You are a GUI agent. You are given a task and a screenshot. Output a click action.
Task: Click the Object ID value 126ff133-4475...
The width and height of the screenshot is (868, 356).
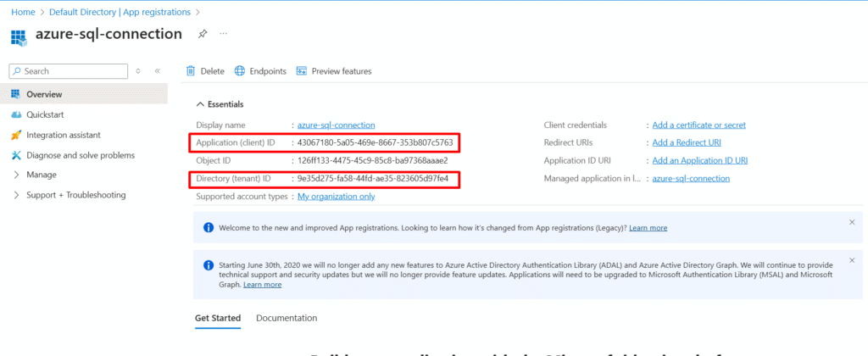[372, 160]
